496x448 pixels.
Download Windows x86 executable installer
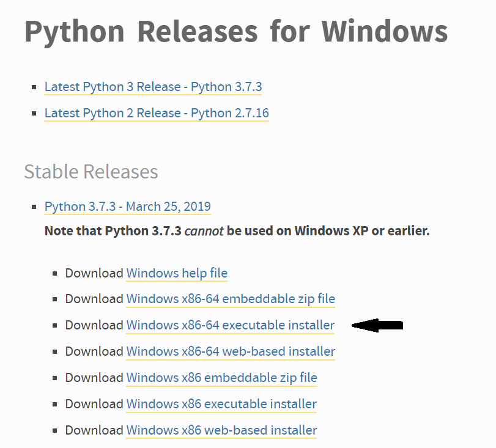(221, 404)
